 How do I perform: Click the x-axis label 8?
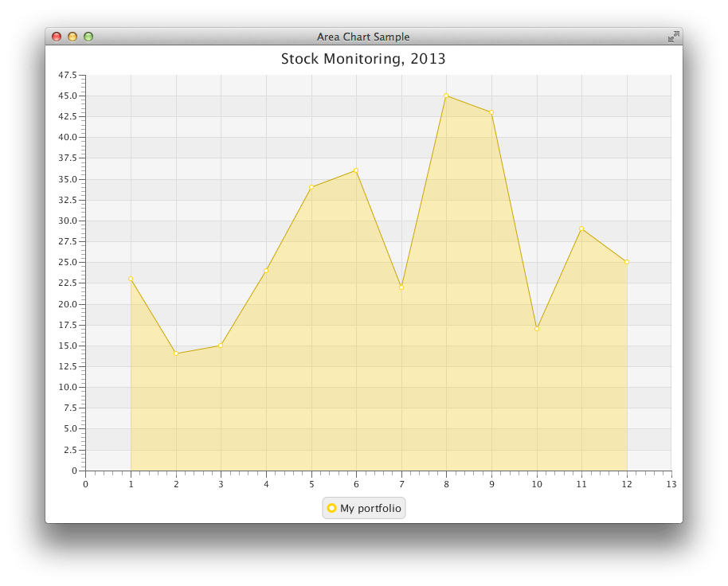[447, 483]
